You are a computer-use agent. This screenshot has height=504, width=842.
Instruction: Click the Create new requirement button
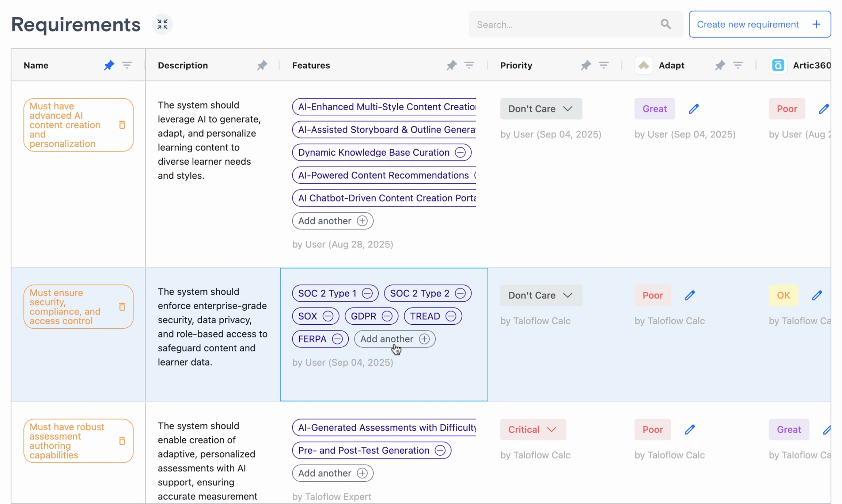[759, 24]
